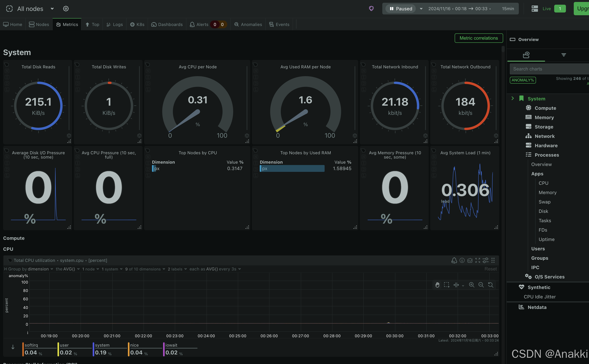Toggle the Paused playback button
The width and height of the screenshot is (589, 364).
click(400, 9)
